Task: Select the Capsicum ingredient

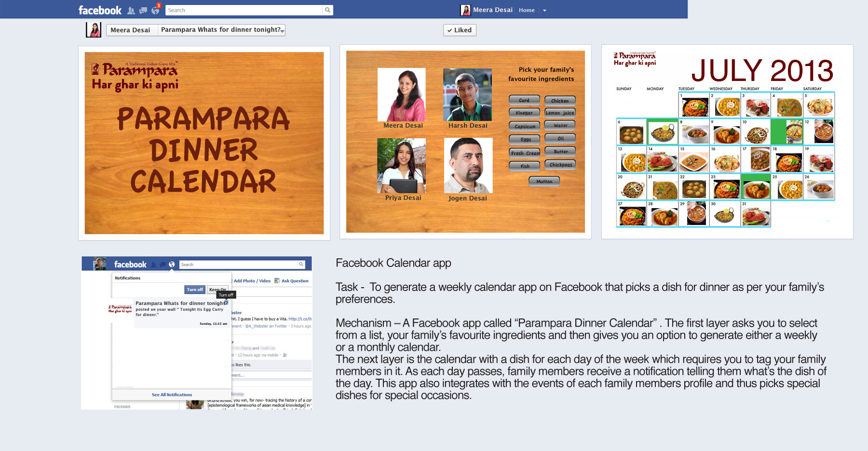Action: click(525, 126)
